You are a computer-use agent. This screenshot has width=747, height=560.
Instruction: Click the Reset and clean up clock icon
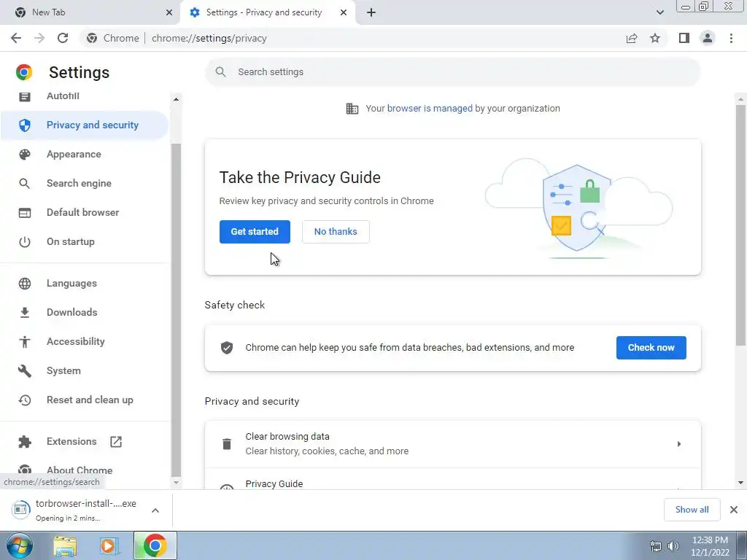(24, 400)
